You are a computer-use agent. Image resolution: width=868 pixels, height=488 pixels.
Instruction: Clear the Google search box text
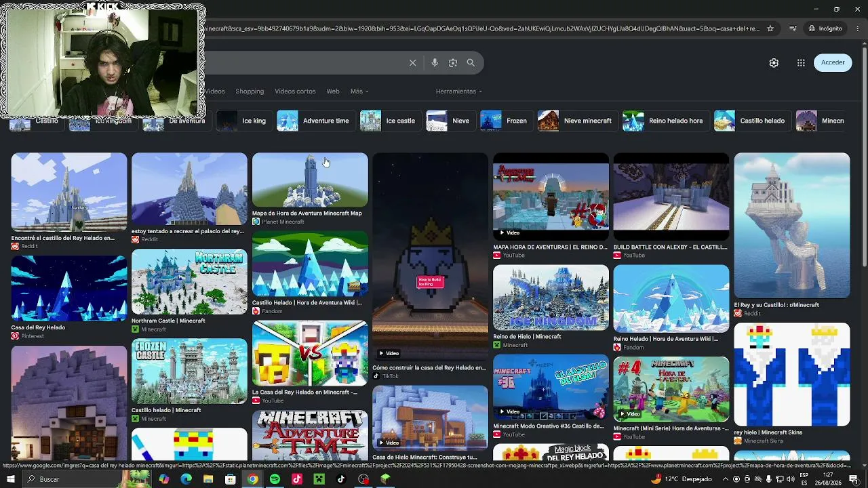click(x=412, y=63)
